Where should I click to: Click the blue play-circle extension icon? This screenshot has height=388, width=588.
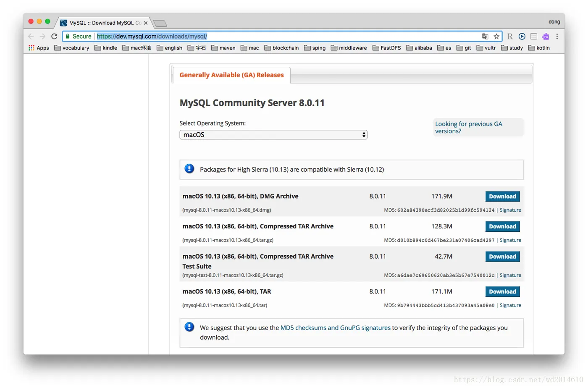522,37
